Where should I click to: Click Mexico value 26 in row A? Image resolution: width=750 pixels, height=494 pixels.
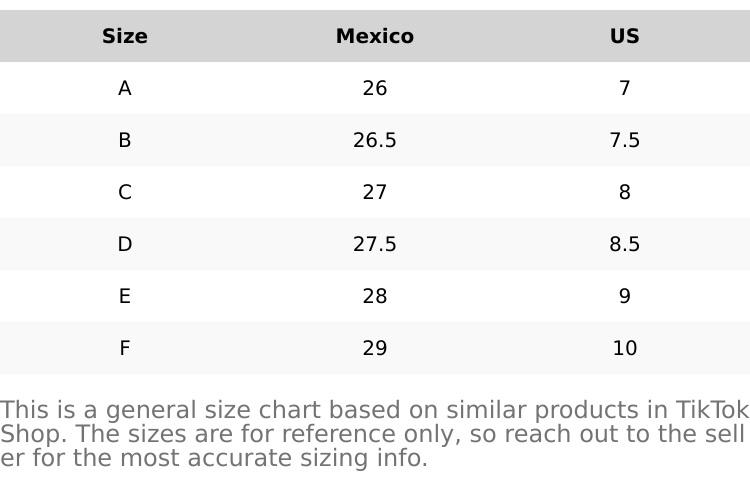pyautogui.click(x=375, y=89)
